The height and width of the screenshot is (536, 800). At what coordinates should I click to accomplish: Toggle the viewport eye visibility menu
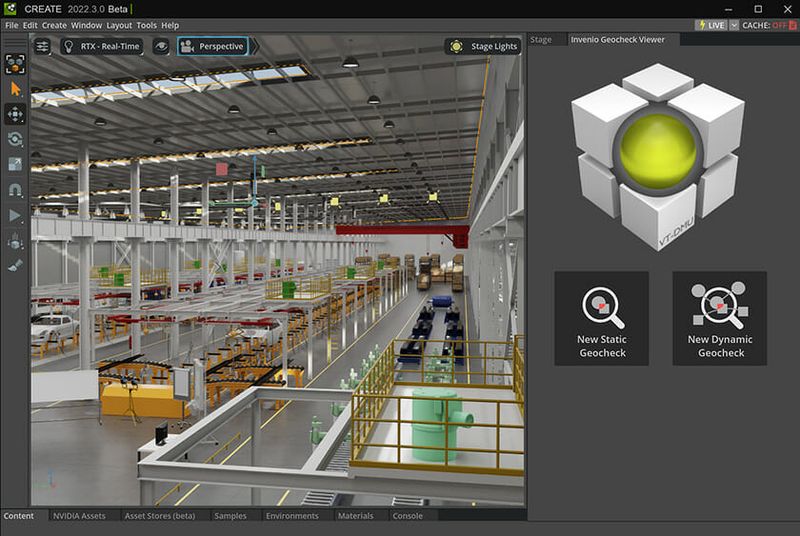click(161, 46)
